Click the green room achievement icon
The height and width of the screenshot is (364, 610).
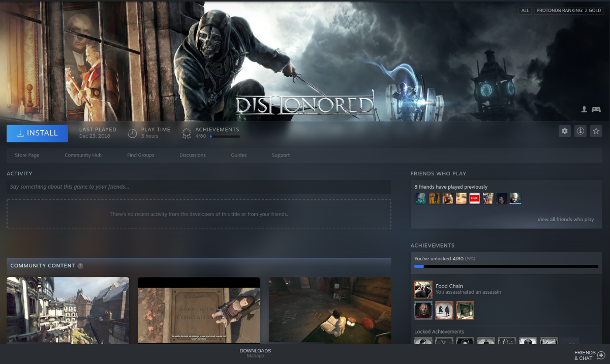(465, 311)
